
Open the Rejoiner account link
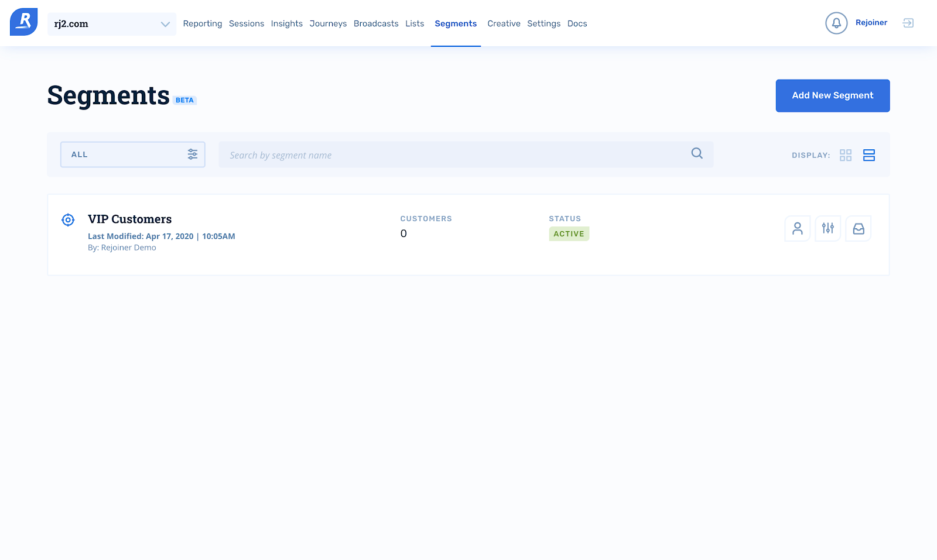click(871, 22)
